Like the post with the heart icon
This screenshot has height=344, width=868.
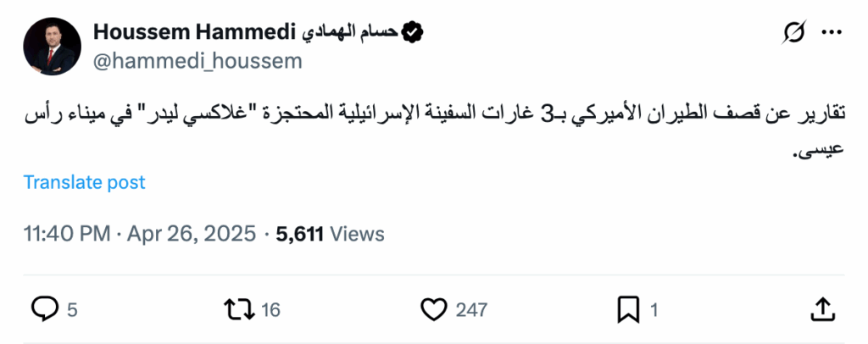tap(433, 309)
